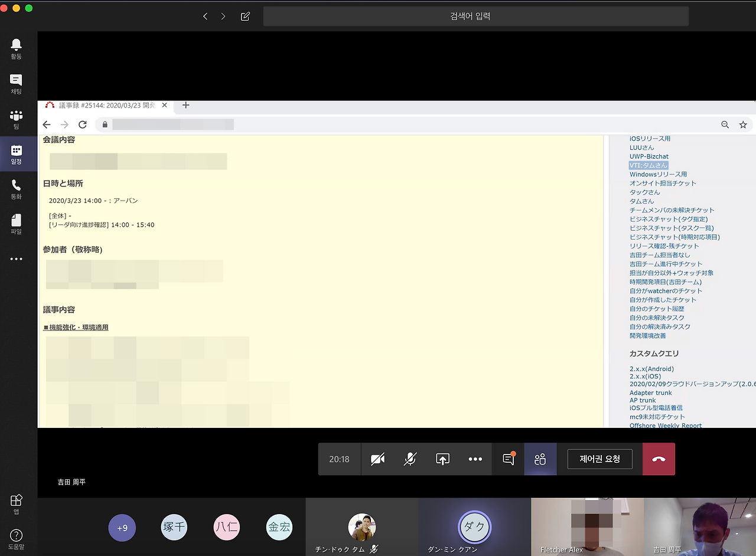Open the 2.x.x(Android) custom query
The width and height of the screenshot is (756, 556).
[x=651, y=369]
